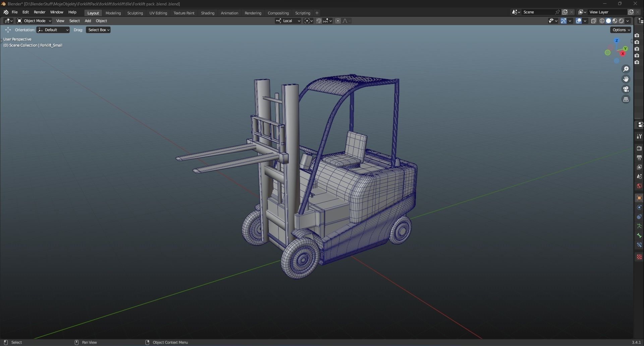
Task: Open the Bone properties tab (green bone)
Action: 639,235
